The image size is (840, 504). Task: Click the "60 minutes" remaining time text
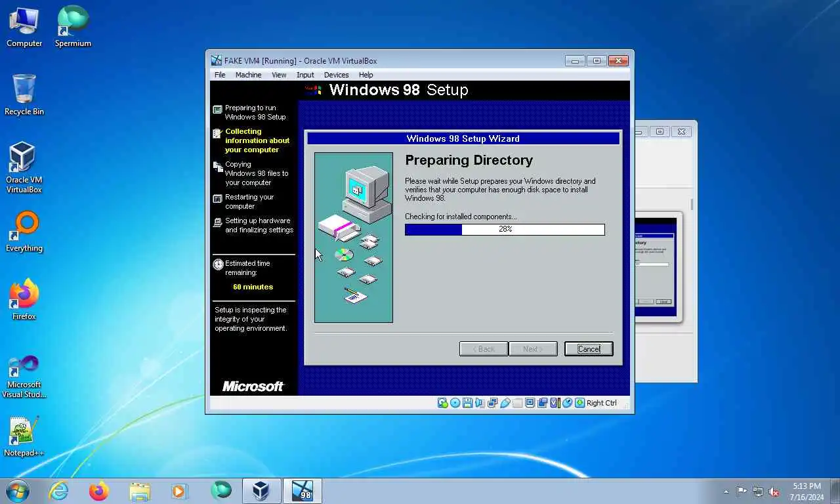click(253, 287)
